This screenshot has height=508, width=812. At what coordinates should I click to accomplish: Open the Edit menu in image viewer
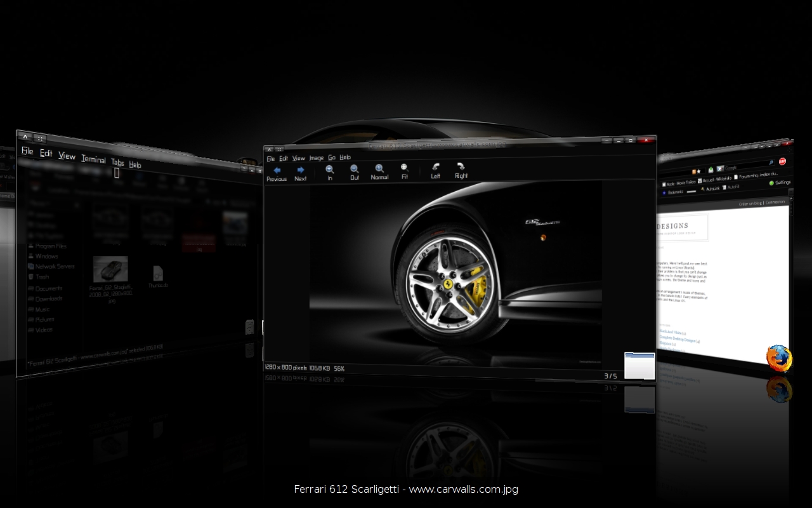point(284,159)
